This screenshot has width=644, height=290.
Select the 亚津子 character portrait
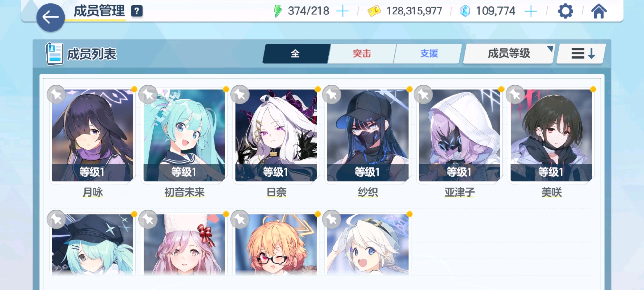coord(459,135)
